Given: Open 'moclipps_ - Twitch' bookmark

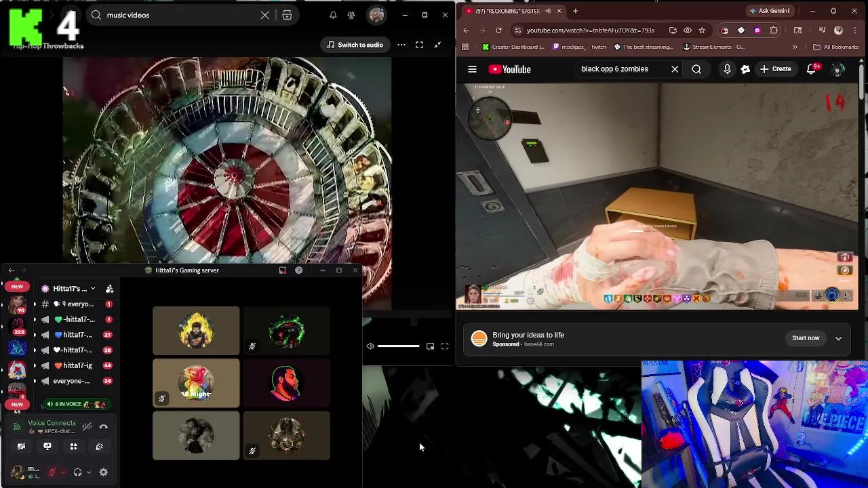Looking at the screenshot, I should [580, 47].
